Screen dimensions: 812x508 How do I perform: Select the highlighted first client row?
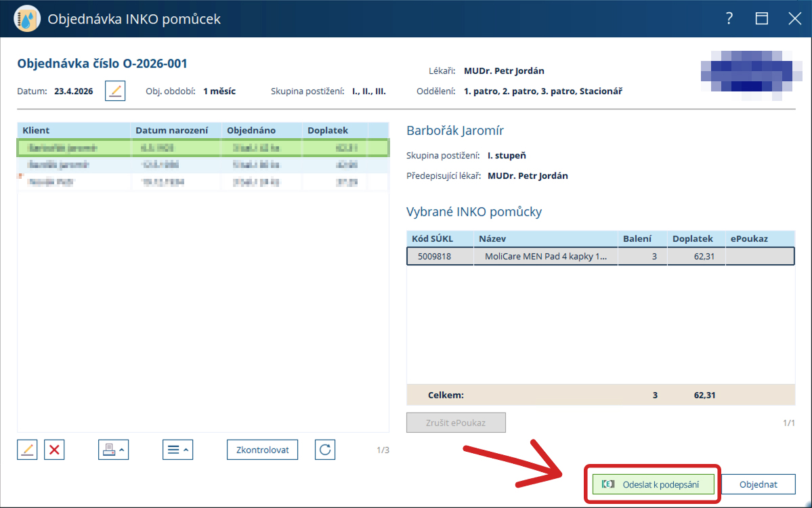[202, 147]
